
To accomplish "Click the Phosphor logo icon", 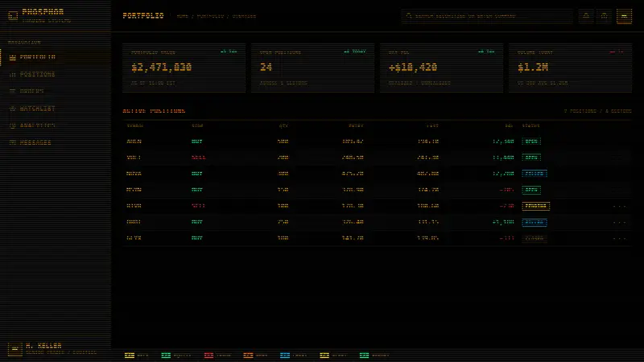I will (13, 15).
